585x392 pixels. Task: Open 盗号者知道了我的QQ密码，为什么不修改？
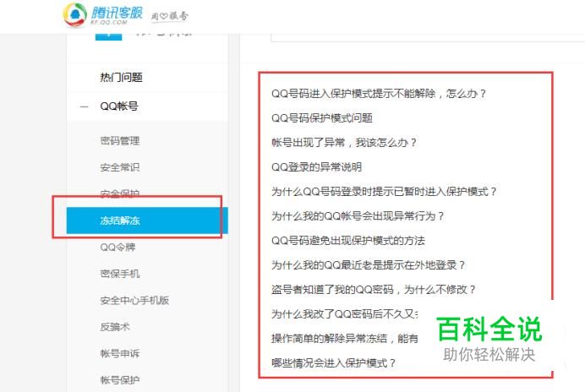pyautogui.click(x=374, y=290)
